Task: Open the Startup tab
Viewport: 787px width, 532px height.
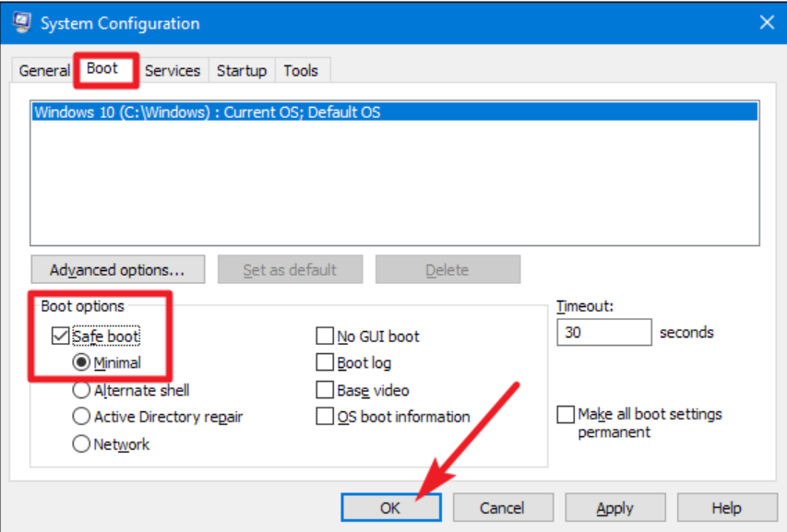Action: [242, 71]
